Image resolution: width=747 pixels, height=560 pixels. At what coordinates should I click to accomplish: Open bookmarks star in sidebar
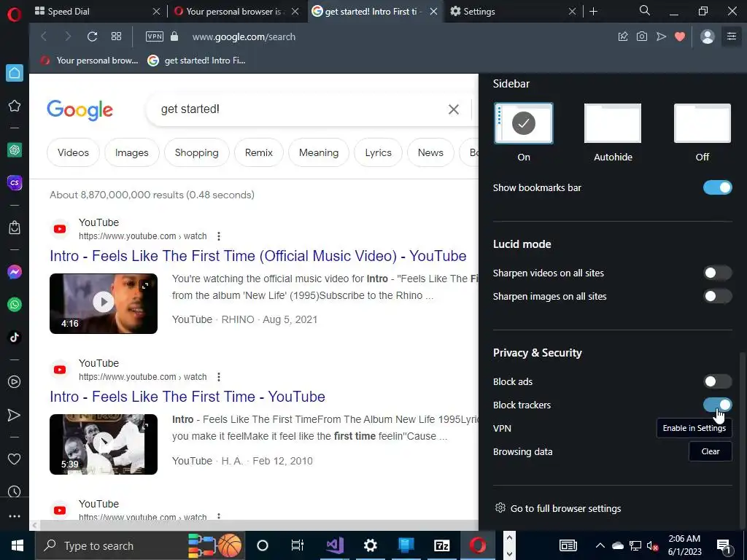(15, 106)
